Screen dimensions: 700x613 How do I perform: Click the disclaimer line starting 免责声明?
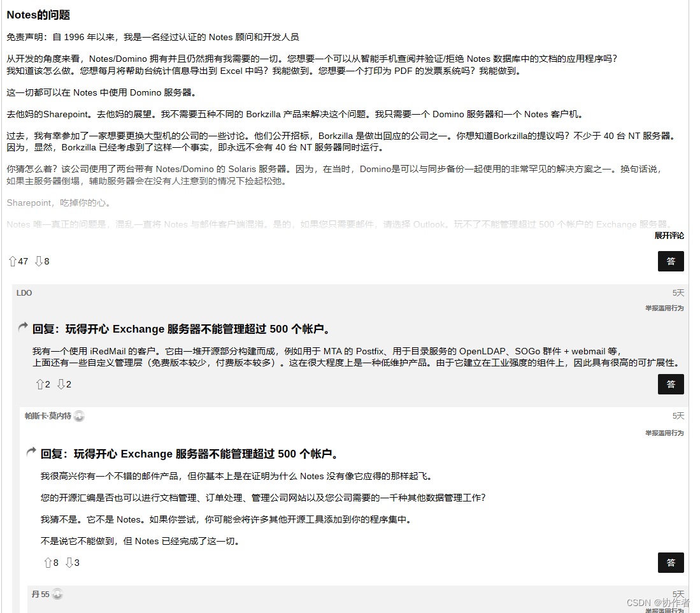point(153,37)
